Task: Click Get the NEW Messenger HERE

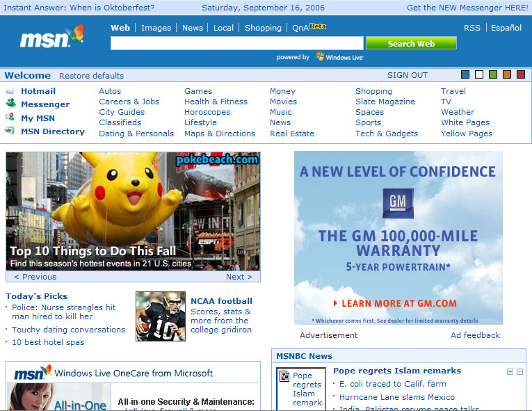Action: [x=467, y=8]
